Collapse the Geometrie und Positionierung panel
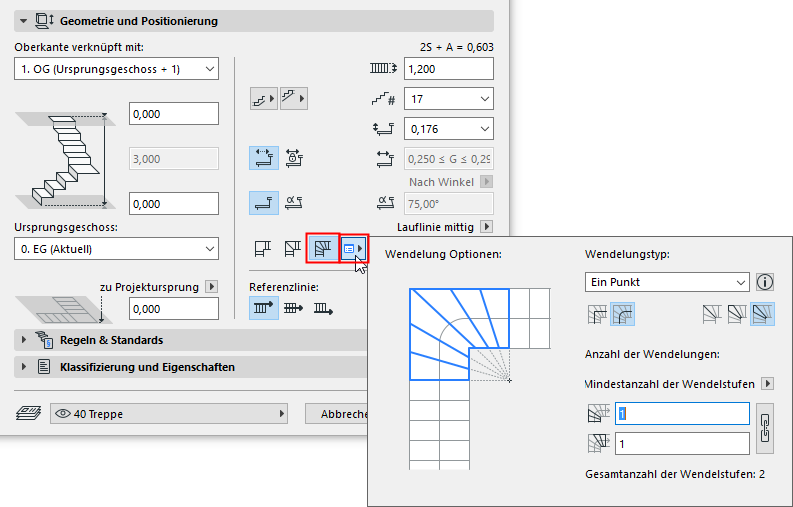This screenshot has width=793, height=507. [23, 21]
